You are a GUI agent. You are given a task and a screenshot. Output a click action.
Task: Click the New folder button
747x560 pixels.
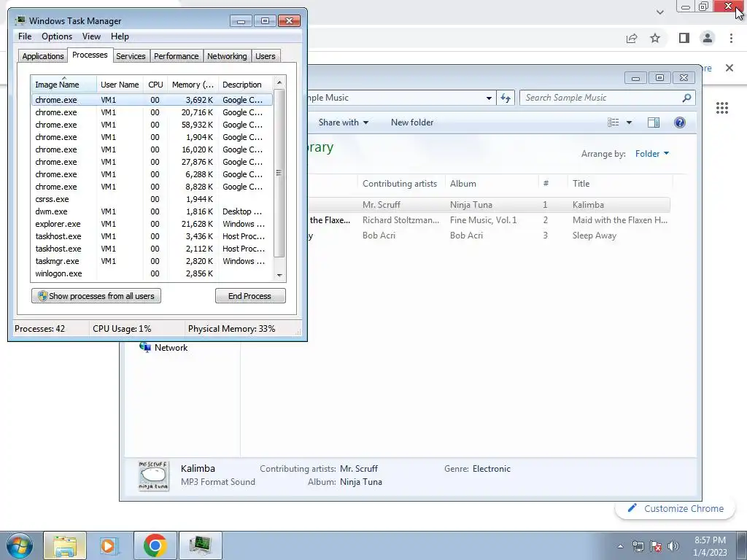pyautogui.click(x=412, y=122)
